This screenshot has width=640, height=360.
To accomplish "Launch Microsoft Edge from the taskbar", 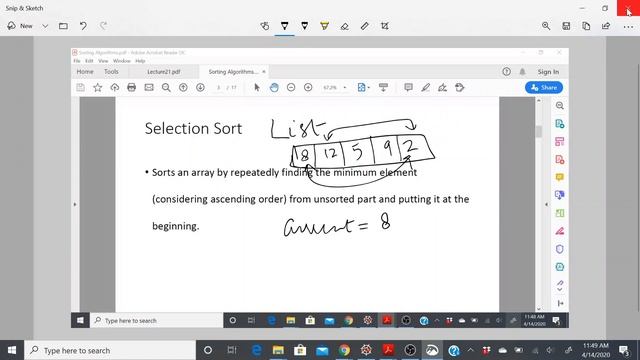I will tap(256, 350).
